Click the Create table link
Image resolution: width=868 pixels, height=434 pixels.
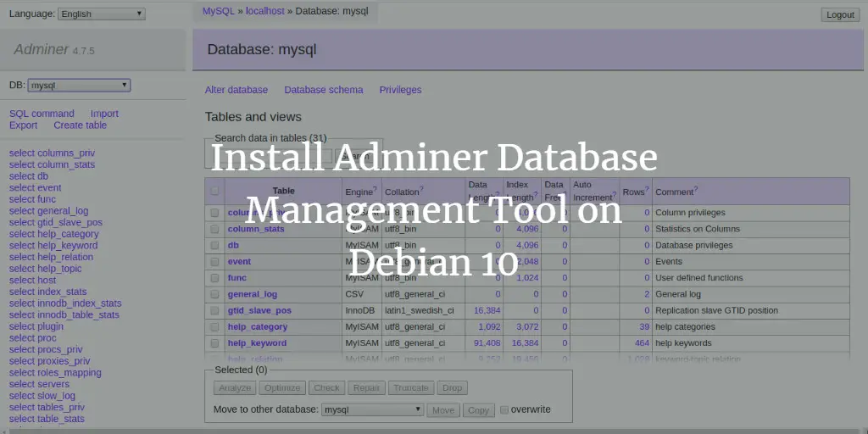pyautogui.click(x=81, y=125)
